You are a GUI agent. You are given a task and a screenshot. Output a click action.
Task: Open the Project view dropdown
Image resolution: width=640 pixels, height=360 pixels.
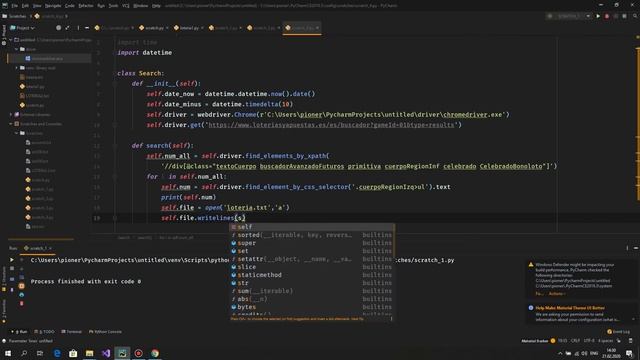[x=23, y=28]
